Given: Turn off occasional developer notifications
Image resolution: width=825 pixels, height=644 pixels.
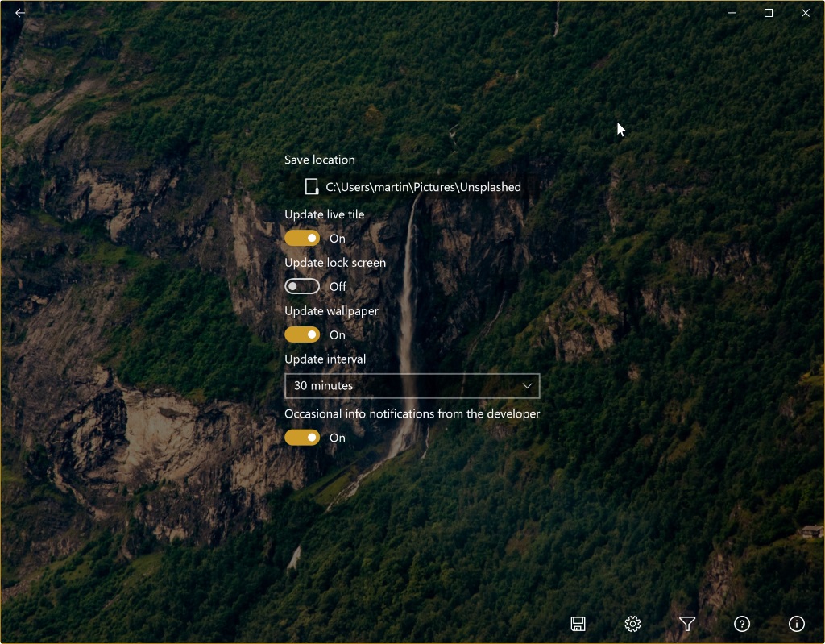Looking at the screenshot, I should pos(302,438).
